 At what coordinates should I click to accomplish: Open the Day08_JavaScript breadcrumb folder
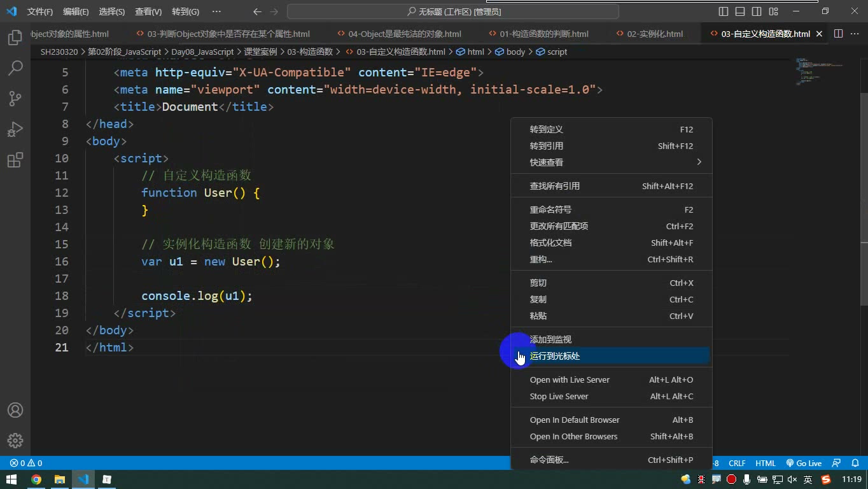click(x=202, y=52)
